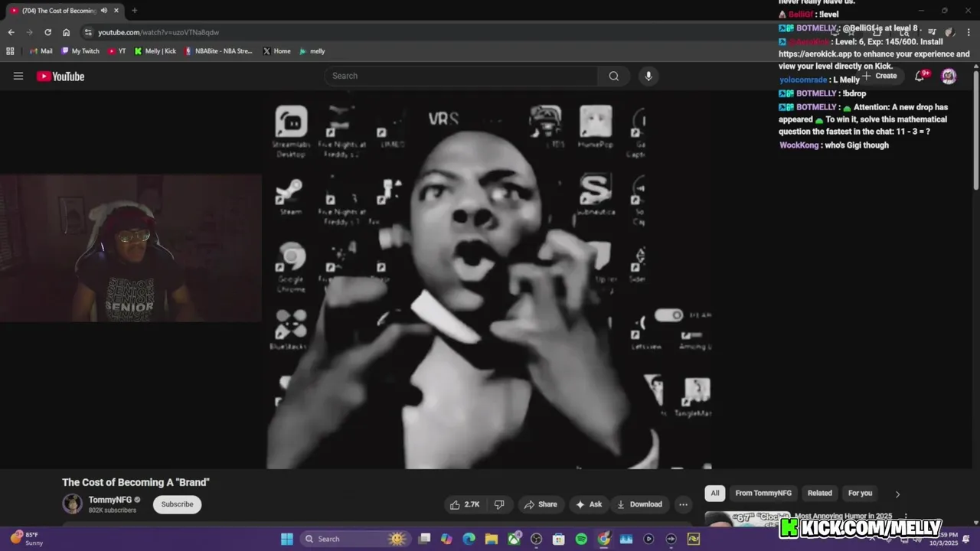The image size is (980, 551).
Task: Open a new browser tab
Action: tap(134, 11)
